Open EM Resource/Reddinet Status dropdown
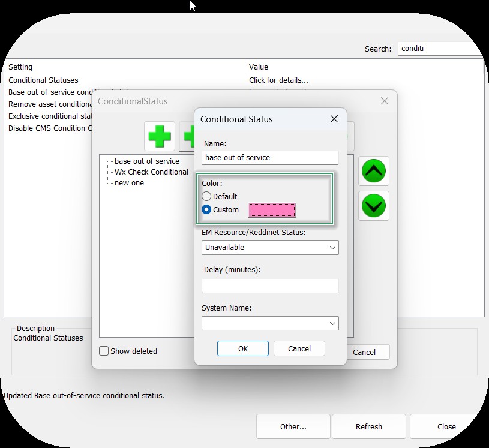Viewport: 489px width, 448px height. pos(270,248)
